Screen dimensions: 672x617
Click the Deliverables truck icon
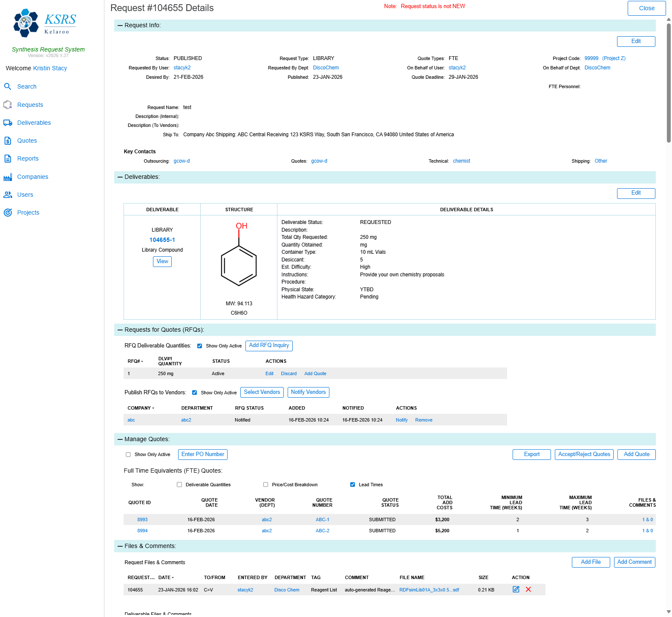[8, 123]
